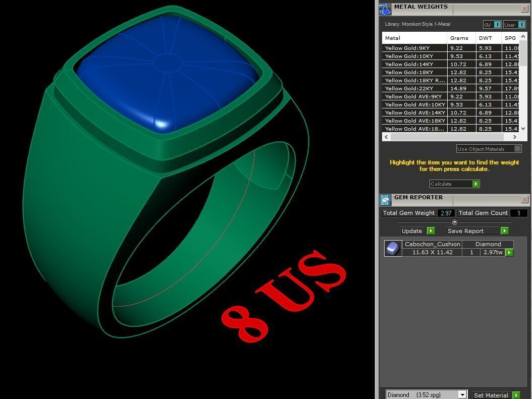Click the Grams column header

click(461, 38)
